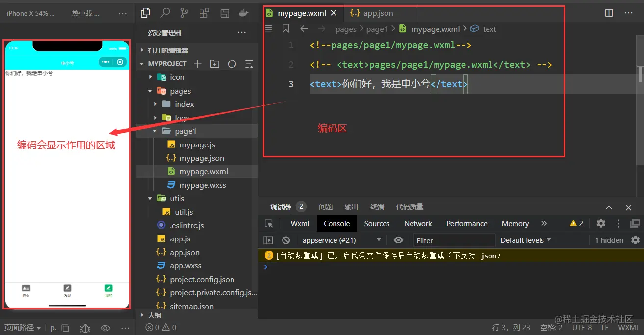The width and height of the screenshot is (644, 335).
Task: Open the appservice (#21) context dropdown
Action: [x=342, y=240]
